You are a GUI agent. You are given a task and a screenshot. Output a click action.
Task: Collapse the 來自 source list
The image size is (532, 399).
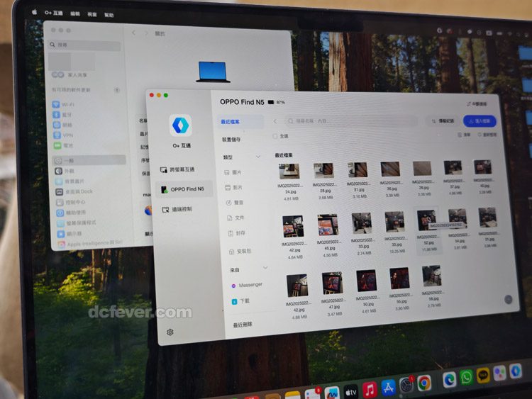point(265,268)
